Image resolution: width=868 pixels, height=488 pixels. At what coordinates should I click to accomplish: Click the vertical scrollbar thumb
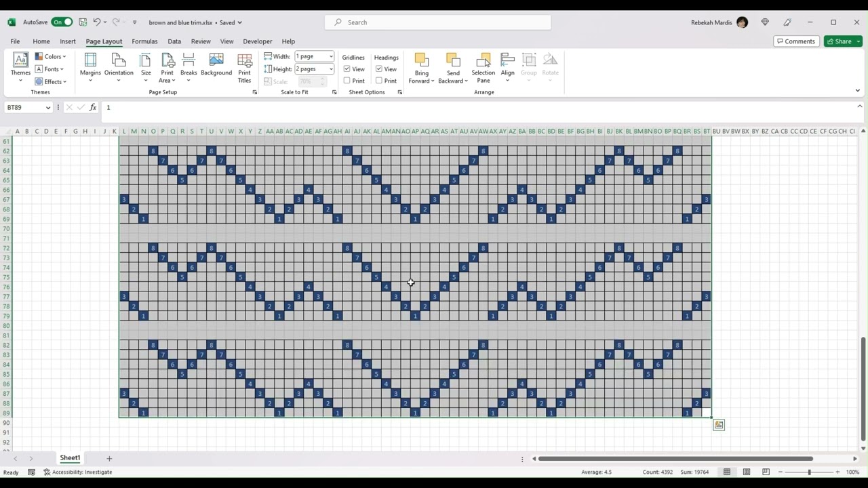point(863,388)
